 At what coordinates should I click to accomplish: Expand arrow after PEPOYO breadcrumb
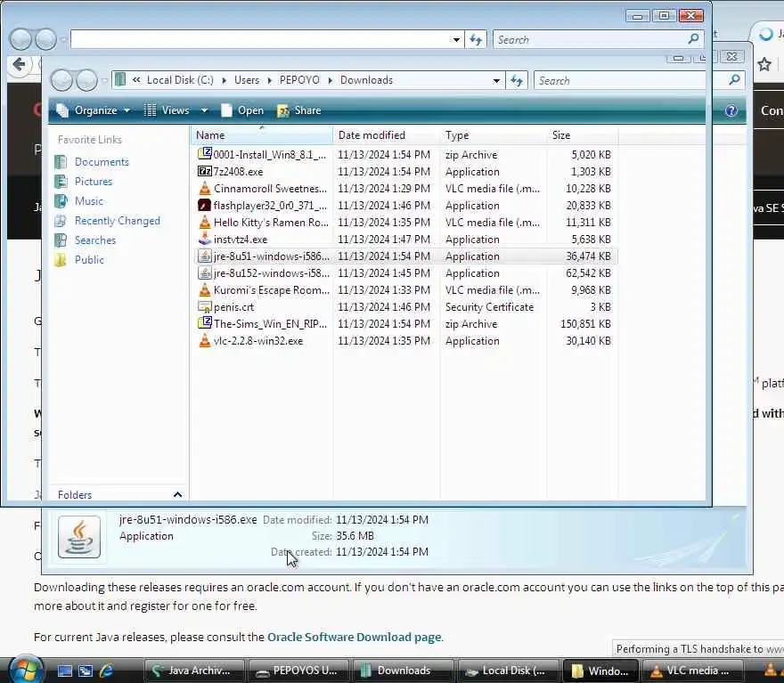point(330,80)
